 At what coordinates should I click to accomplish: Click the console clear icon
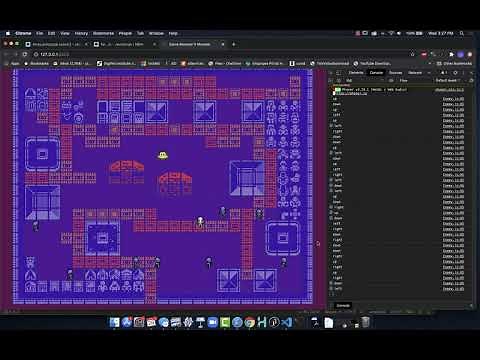tap(338, 80)
